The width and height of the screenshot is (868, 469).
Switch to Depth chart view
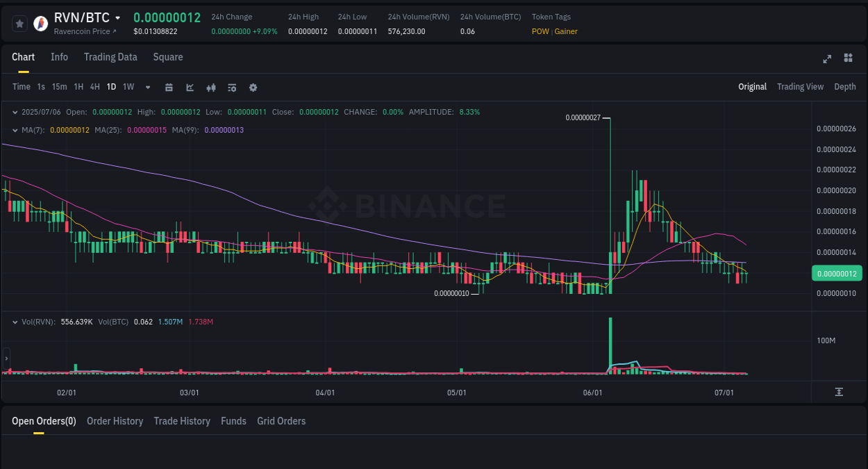pyautogui.click(x=845, y=87)
